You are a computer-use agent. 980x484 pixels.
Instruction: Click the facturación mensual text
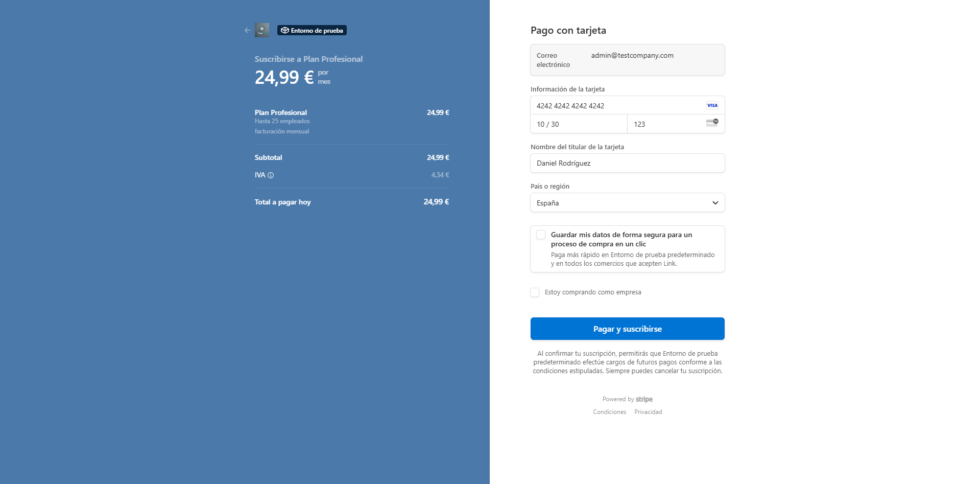pyautogui.click(x=282, y=131)
